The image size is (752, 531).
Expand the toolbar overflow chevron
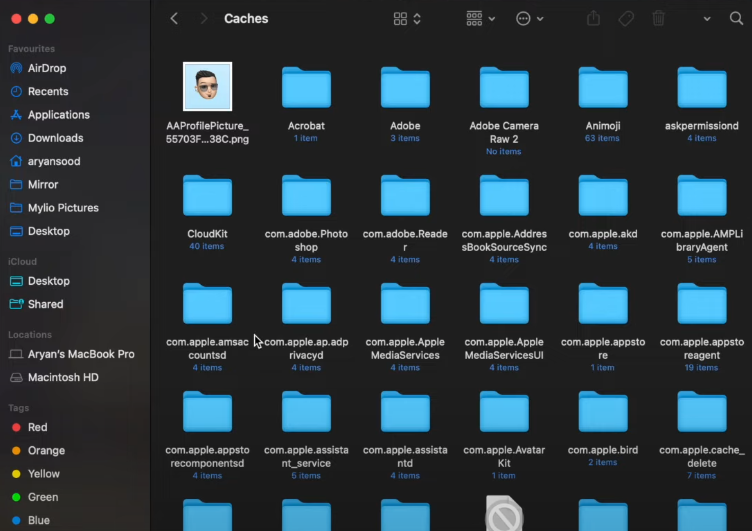707,19
